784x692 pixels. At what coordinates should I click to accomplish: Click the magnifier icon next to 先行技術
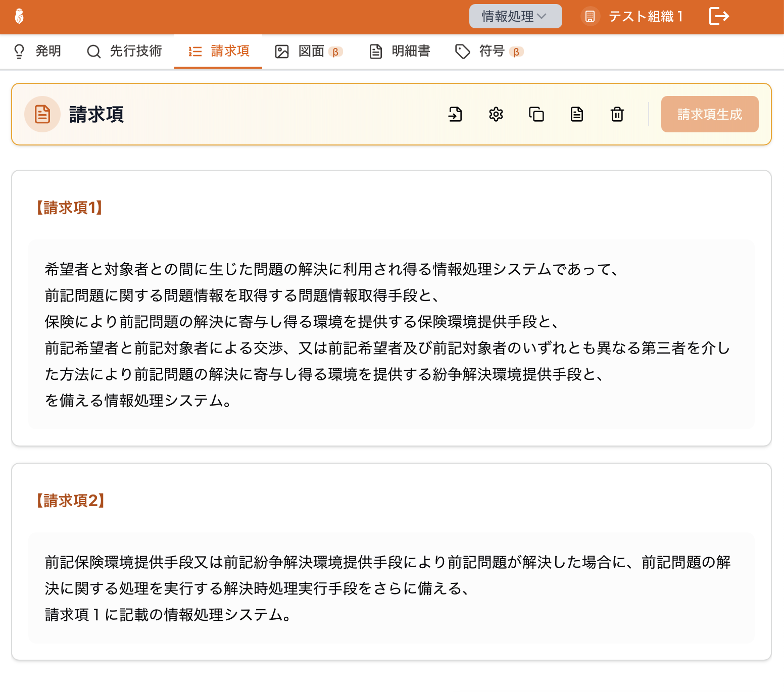tap(93, 51)
